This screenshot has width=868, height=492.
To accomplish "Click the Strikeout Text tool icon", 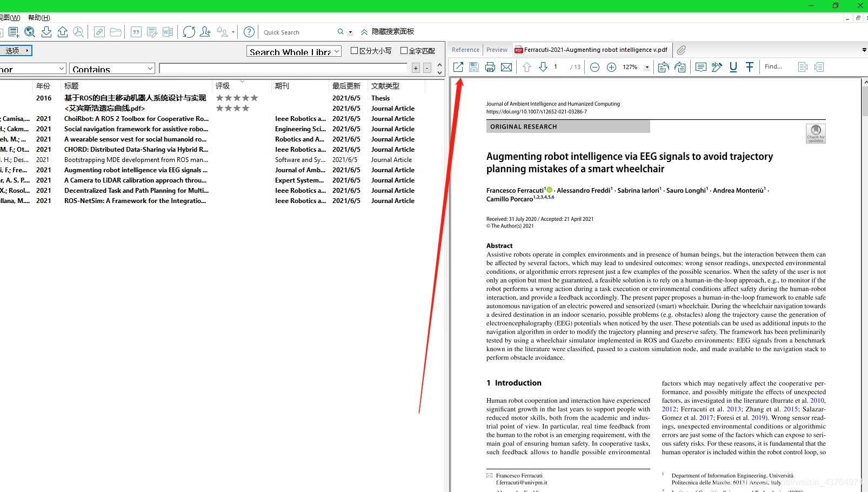I will pyautogui.click(x=750, y=67).
